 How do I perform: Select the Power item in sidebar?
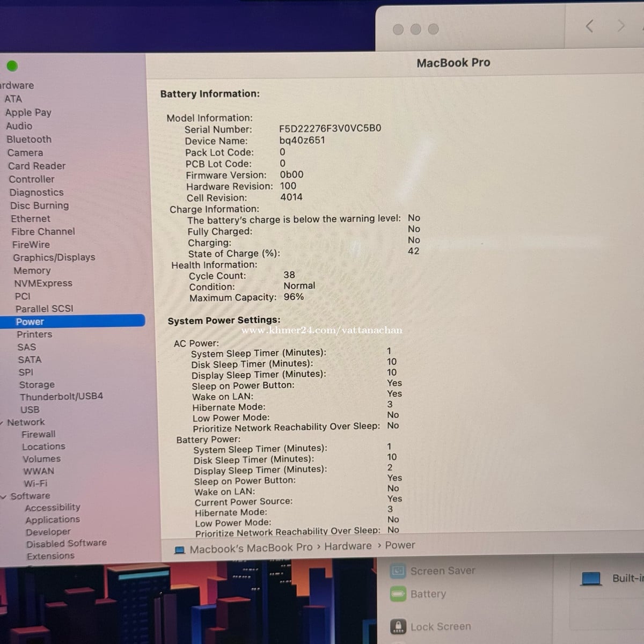[x=30, y=321]
